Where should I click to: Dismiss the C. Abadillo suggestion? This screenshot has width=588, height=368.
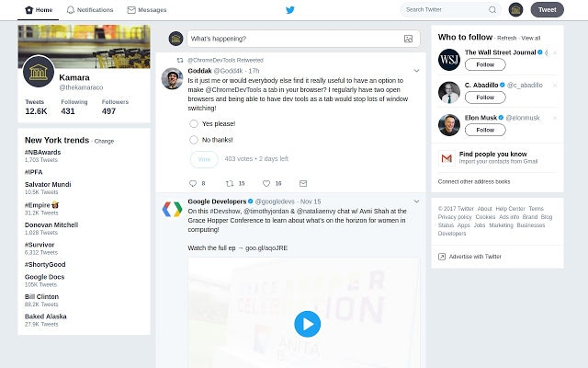555,86
